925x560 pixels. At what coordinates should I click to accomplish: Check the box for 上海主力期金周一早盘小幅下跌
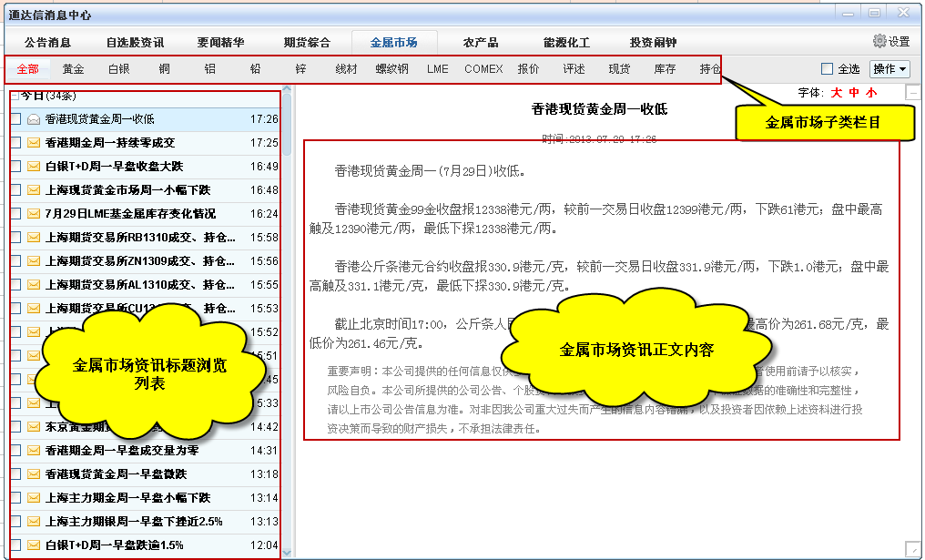(15, 497)
